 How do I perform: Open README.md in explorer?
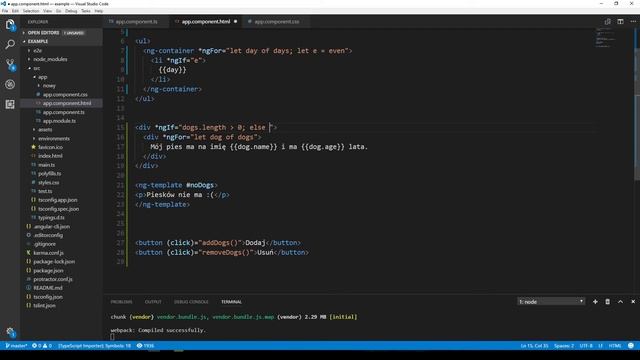click(48, 288)
